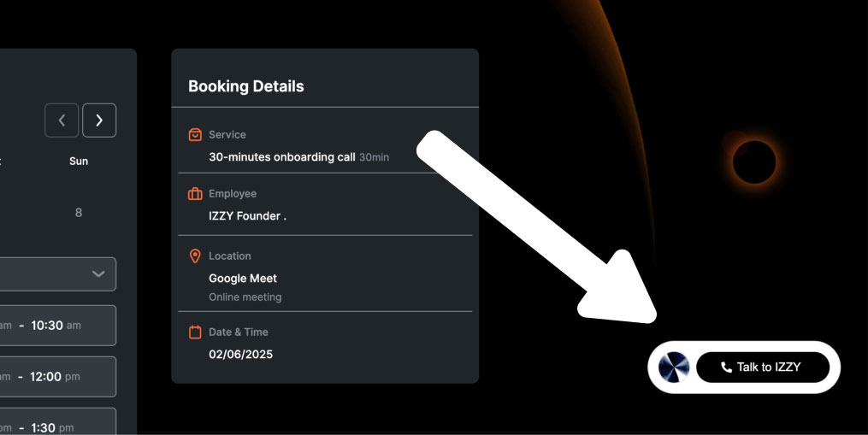Click the Location pin icon
Image resolution: width=868 pixels, height=435 pixels.
point(195,256)
